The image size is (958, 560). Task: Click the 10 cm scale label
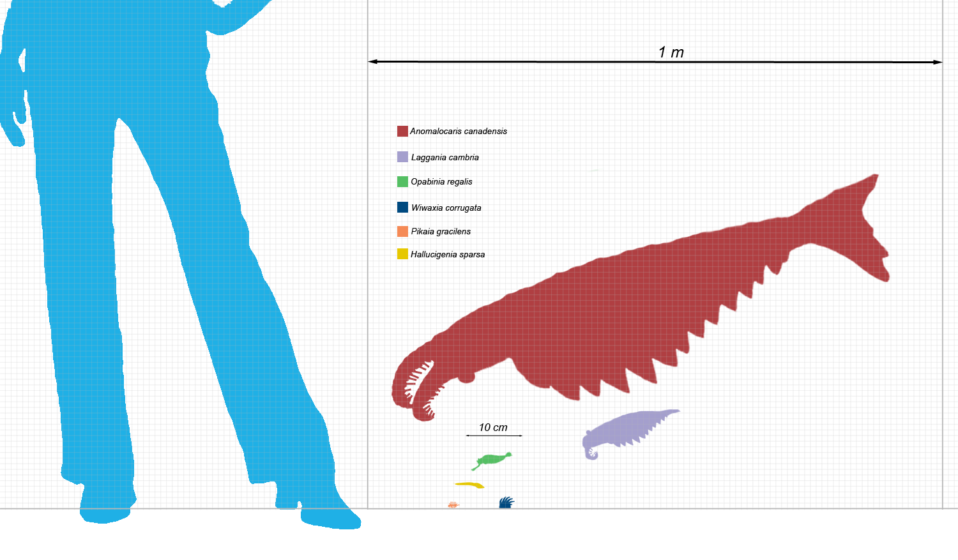(493, 428)
